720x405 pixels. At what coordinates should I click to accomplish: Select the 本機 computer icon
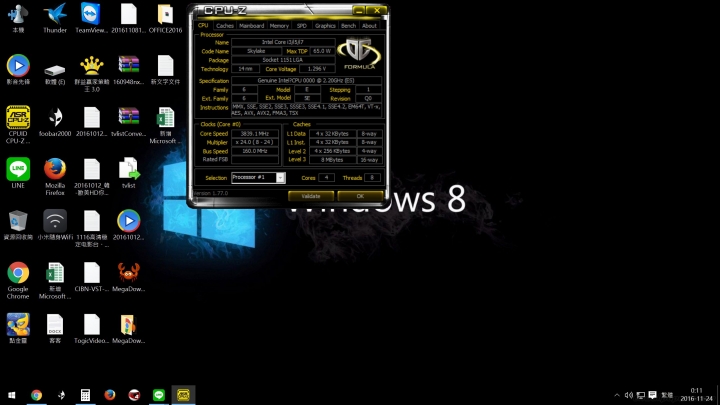[18, 17]
